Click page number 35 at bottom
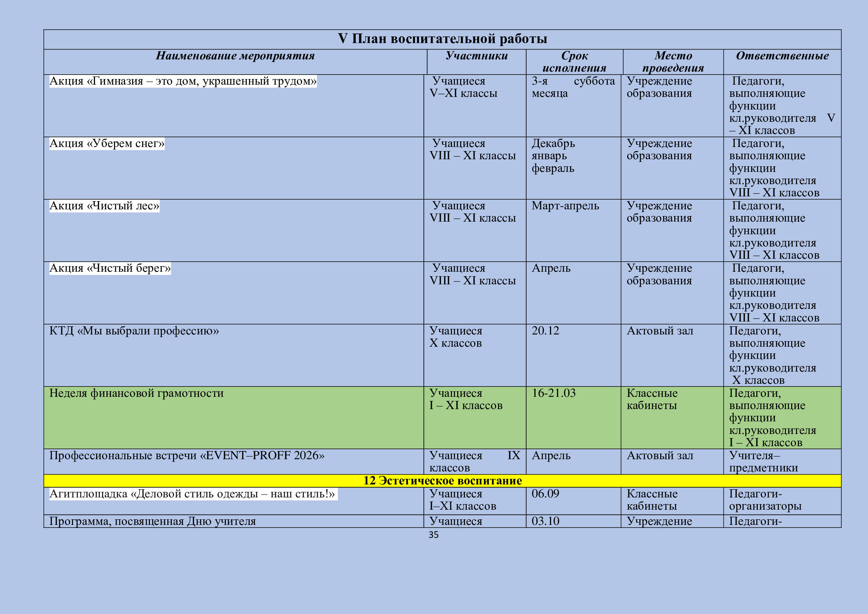This screenshot has width=868, height=614. pos(433,535)
